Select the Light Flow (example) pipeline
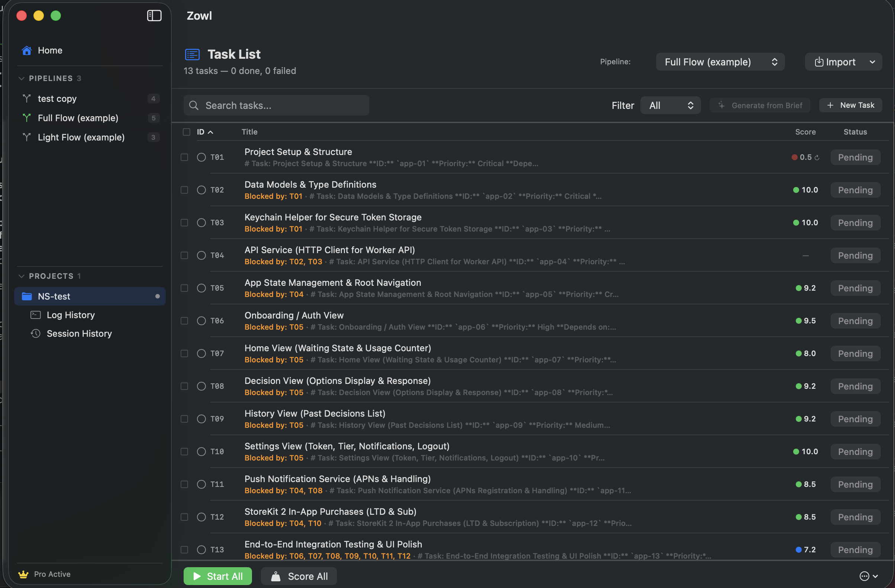Image resolution: width=895 pixels, height=588 pixels. pyautogui.click(x=81, y=137)
